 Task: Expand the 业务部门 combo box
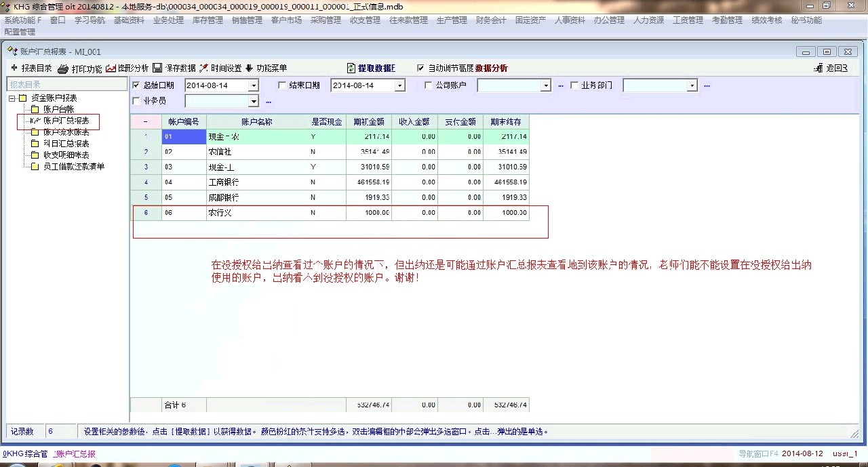[x=692, y=85]
